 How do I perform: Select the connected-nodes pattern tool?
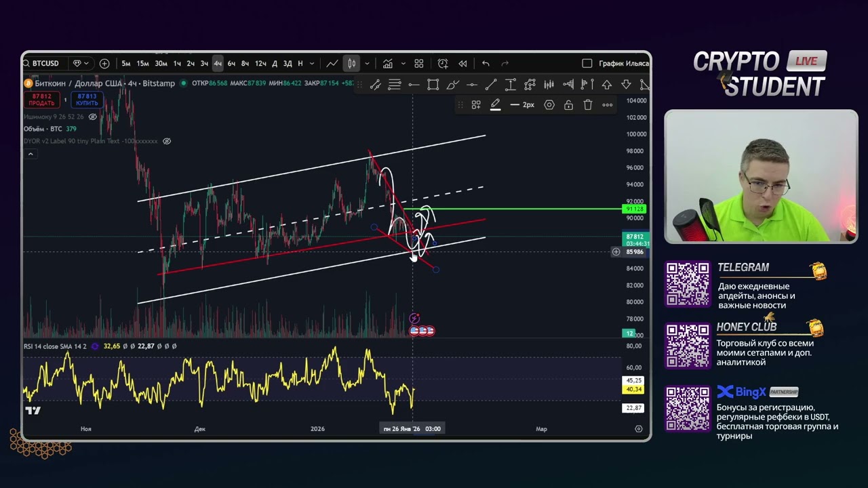click(530, 85)
